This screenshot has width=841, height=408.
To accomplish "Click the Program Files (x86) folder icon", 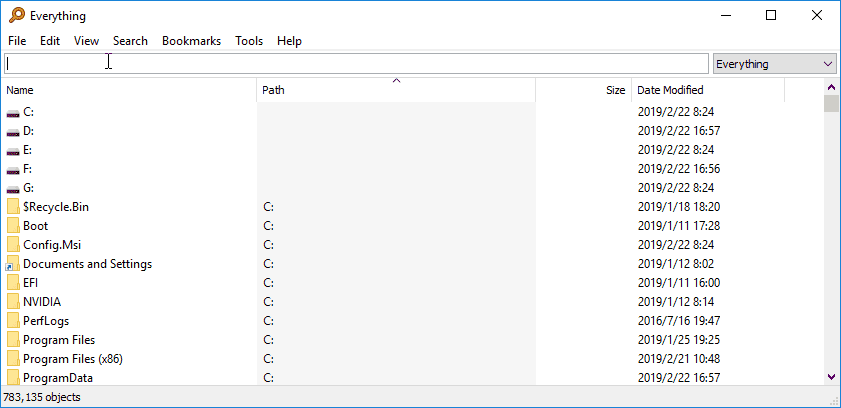I will point(13,359).
